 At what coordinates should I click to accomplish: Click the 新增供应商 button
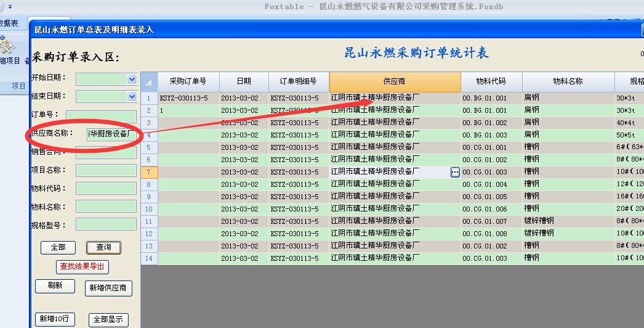pyautogui.click(x=108, y=288)
